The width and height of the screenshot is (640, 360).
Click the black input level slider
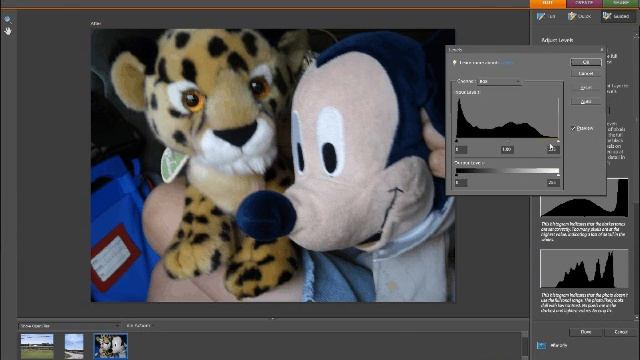[456, 141]
